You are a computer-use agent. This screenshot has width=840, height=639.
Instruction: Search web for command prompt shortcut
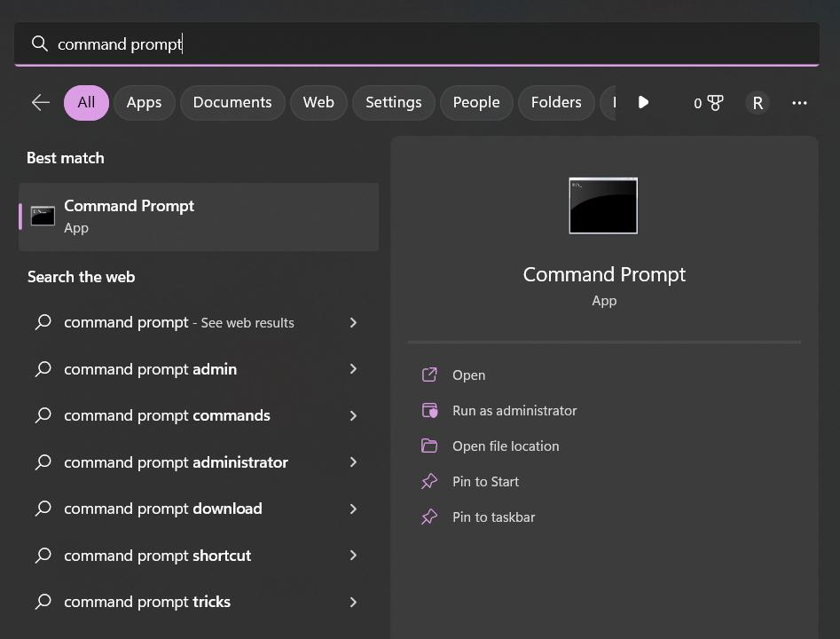tap(158, 556)
